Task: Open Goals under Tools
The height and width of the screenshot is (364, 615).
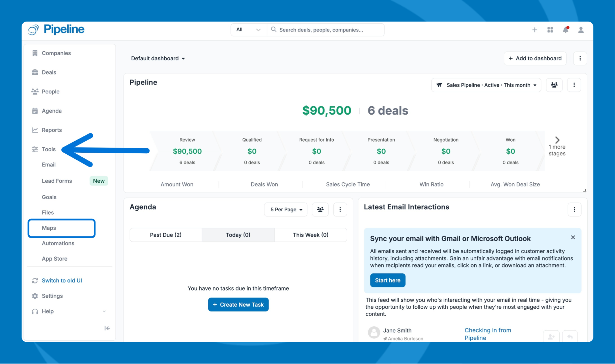Action: tap(49, 197)
